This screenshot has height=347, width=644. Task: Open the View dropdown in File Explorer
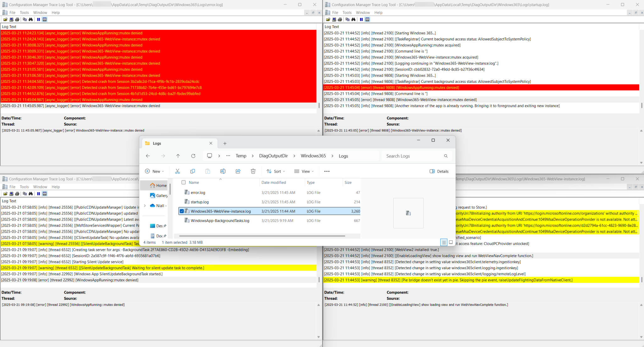click(304, 171)
